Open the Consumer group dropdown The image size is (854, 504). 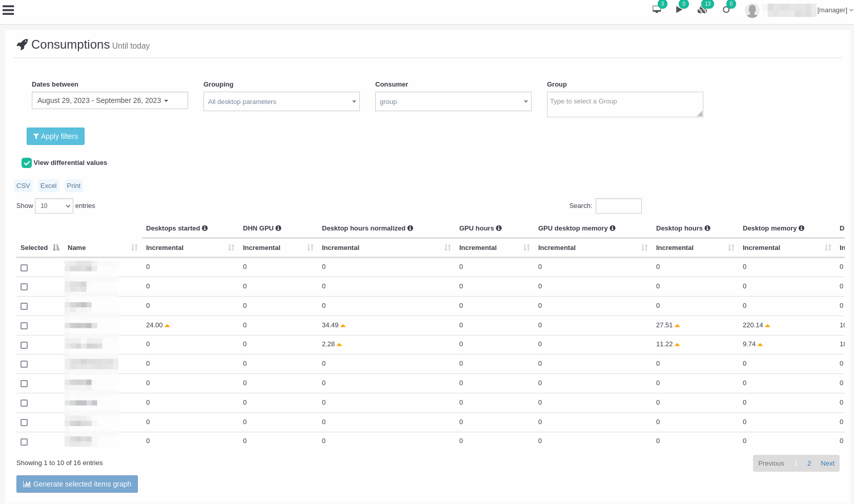point(453,102)
